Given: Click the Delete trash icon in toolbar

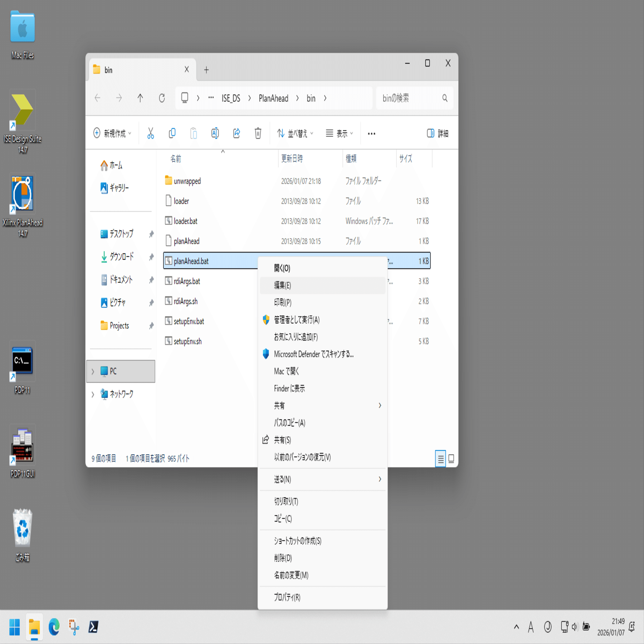Looking at the screenshot, I should click(258, 133).
